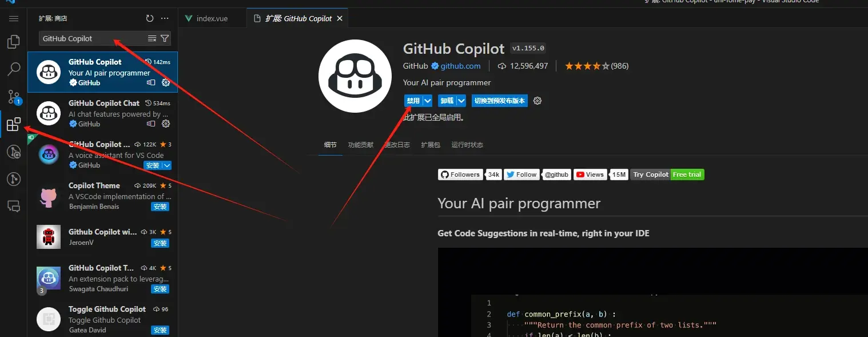Image resolution: width=868 pixels, height=337 pixels.
Task: Open extensions view more actions ellipsis
Action: tap(165, 18)
